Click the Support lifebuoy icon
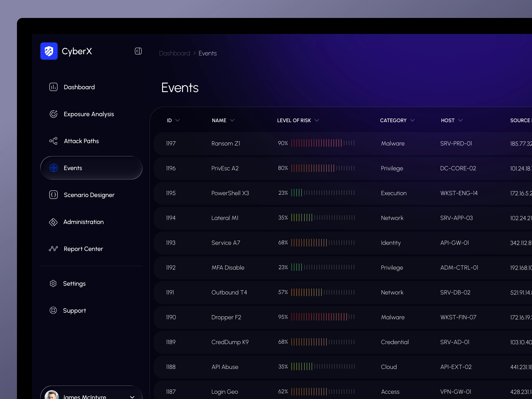This screenshot has width=532, height=399. [53, 310]
